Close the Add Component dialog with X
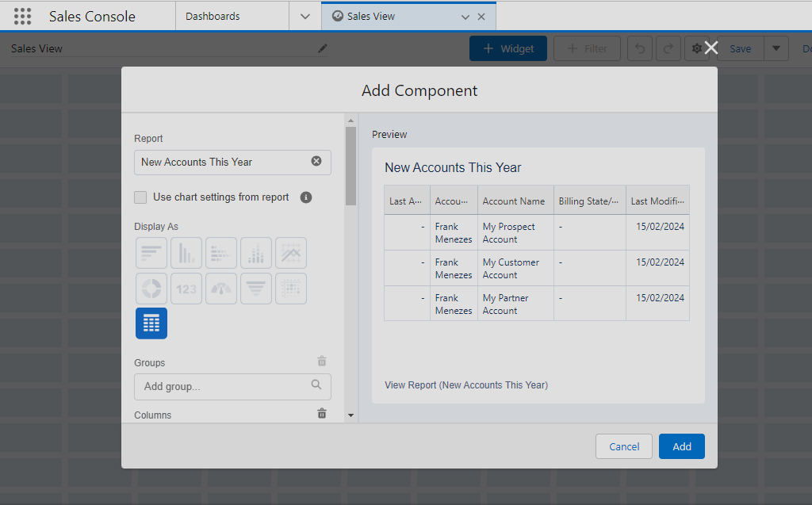 coord(711,48)
